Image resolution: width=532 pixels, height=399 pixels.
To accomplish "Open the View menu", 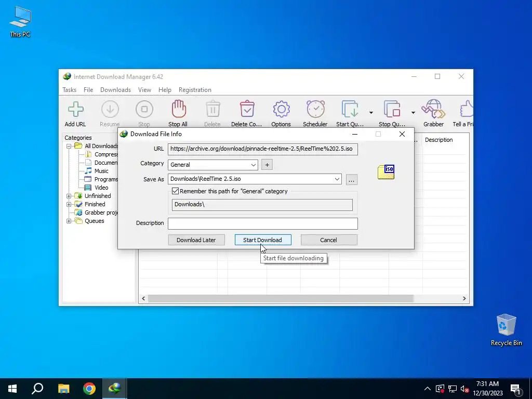I will [144, 90].
